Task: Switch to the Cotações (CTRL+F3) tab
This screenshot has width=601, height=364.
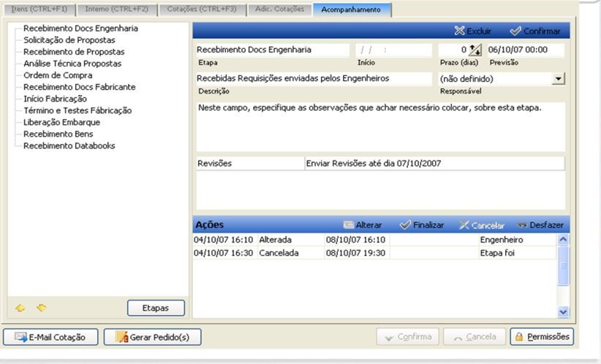Action: 200,8
